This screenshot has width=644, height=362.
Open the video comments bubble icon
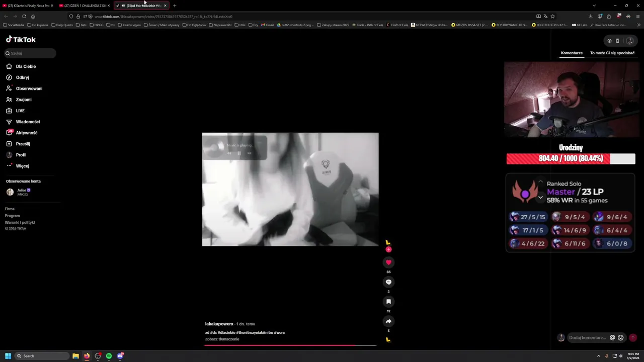tap(388, 282)
